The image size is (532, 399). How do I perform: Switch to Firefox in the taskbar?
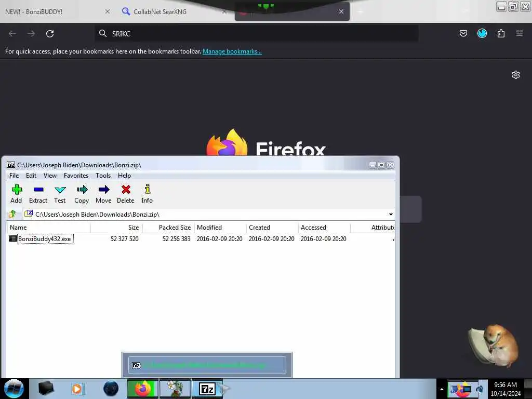[x=143, y=389]
